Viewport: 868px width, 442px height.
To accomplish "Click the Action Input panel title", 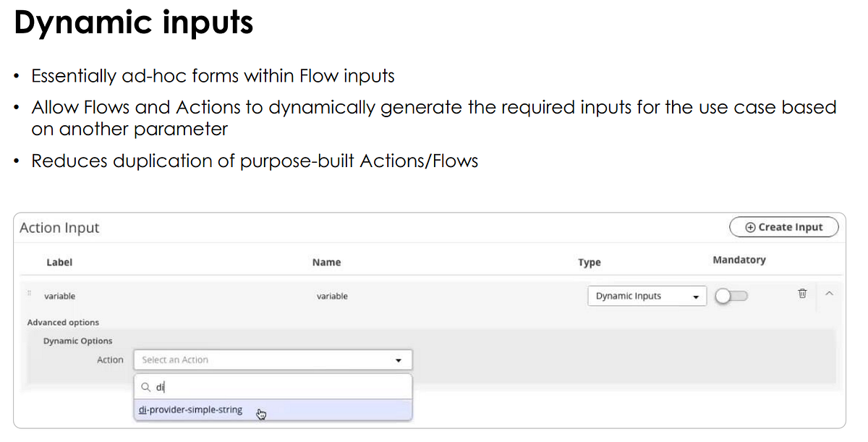I will pyautogui.click(x=59, y=227).
